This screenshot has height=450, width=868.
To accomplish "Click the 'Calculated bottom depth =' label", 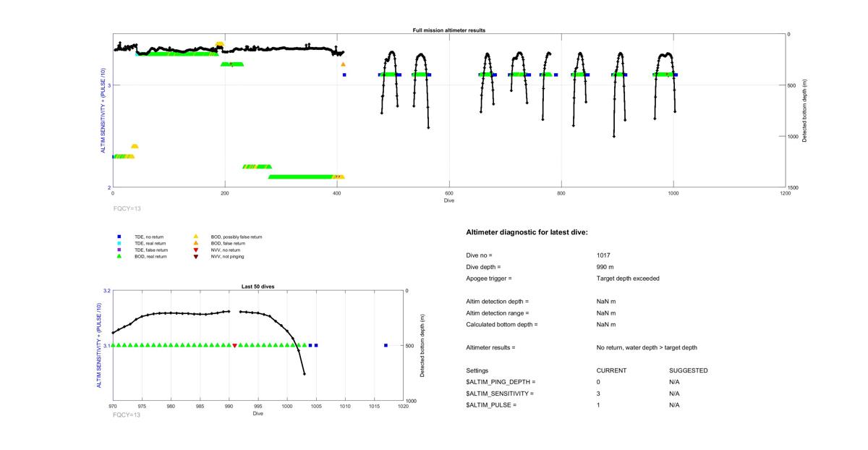I will (502, 325).
